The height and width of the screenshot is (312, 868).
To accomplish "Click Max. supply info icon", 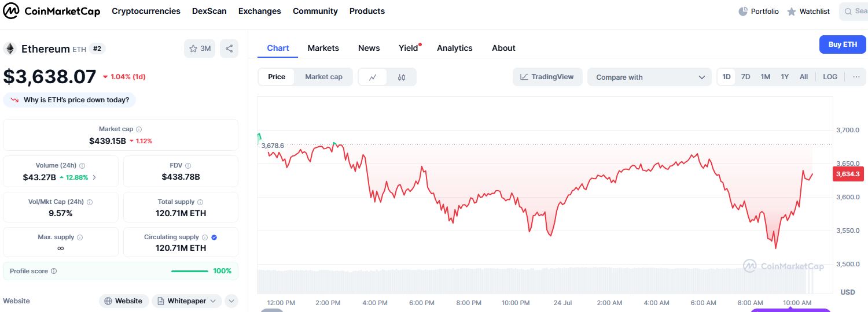I will pos(80,237).
